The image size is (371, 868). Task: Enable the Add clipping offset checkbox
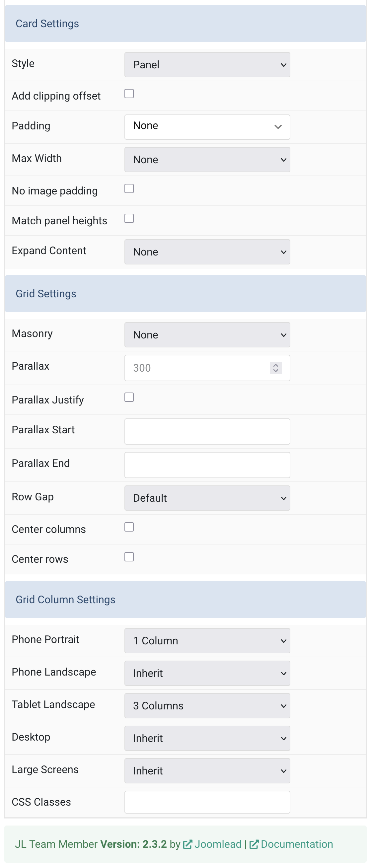click(129, 94)
